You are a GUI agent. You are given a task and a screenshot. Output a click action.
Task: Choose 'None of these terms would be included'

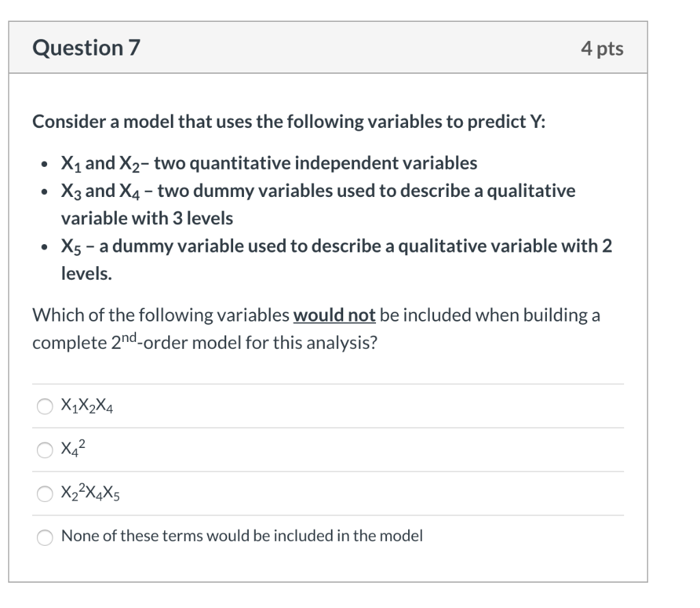[x=44, y=537]
